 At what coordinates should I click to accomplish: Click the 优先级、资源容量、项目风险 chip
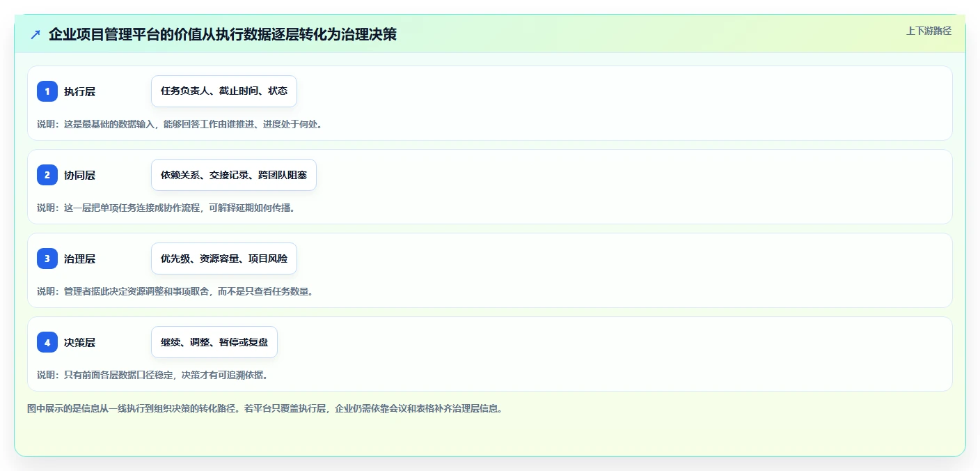click(224, 258)
